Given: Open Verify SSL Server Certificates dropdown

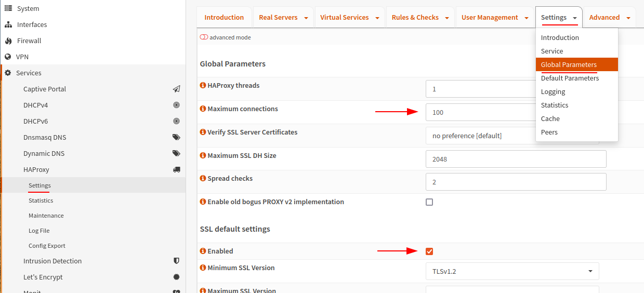Looking at the screenshot, I should (x=512, y=136).
